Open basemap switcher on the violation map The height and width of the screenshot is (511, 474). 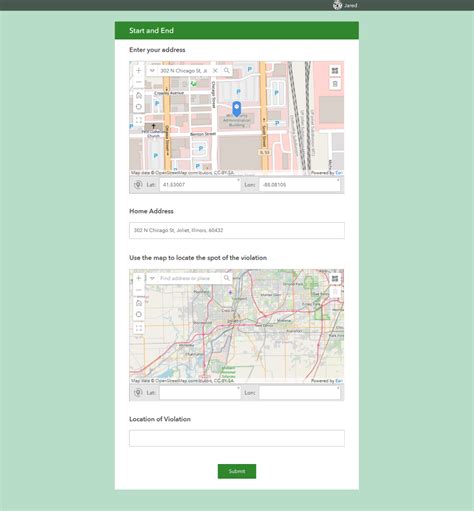(x=335, y=278)
